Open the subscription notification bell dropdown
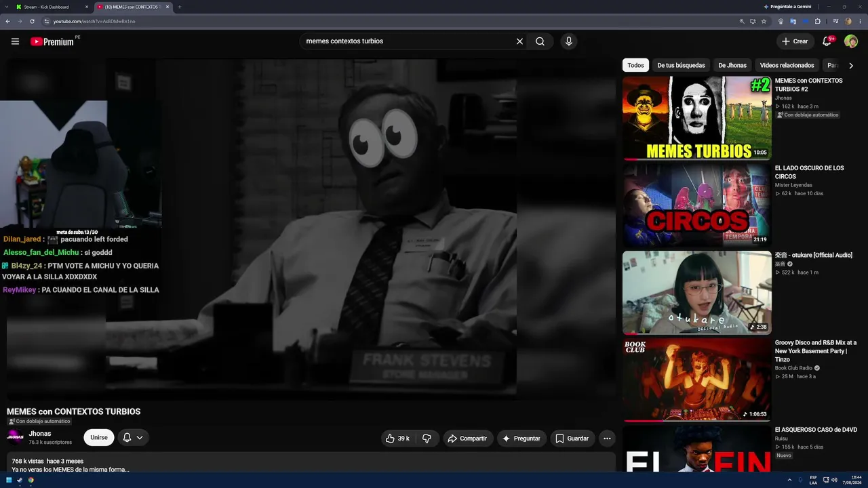Viewport: 868px width, 488px height. coord(133,438)
